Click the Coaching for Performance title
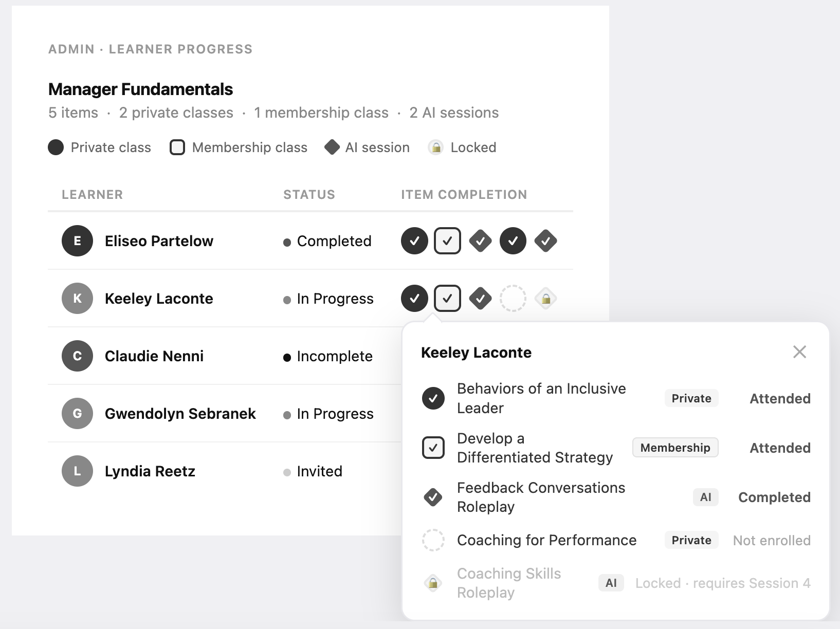Screen dimensions: 840x629 (546, 540)
